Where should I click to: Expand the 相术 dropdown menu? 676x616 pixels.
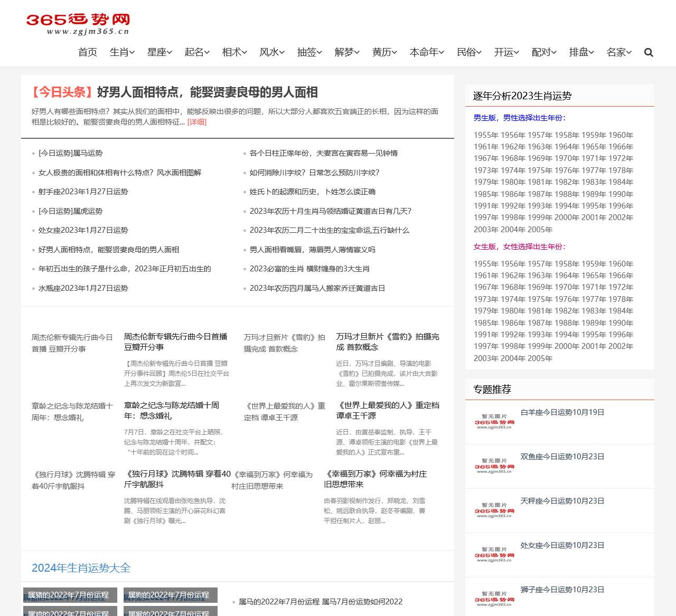(x=234, y=52)
